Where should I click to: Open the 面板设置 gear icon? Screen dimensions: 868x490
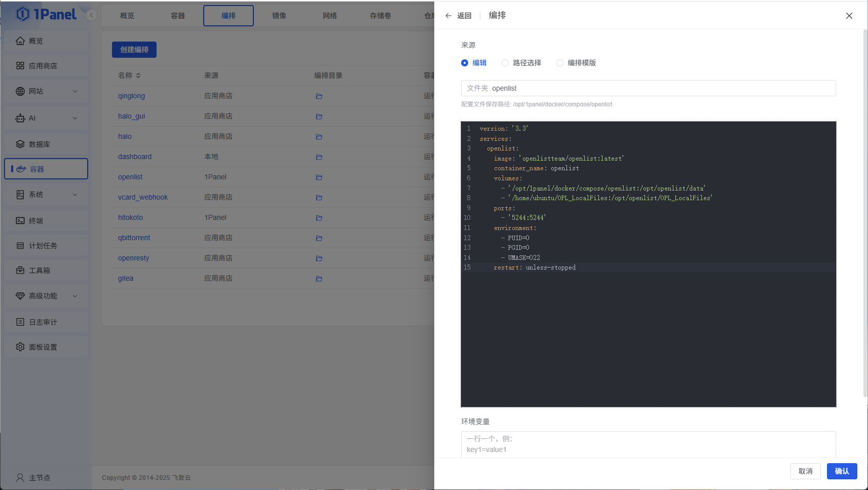click(20, 347)
